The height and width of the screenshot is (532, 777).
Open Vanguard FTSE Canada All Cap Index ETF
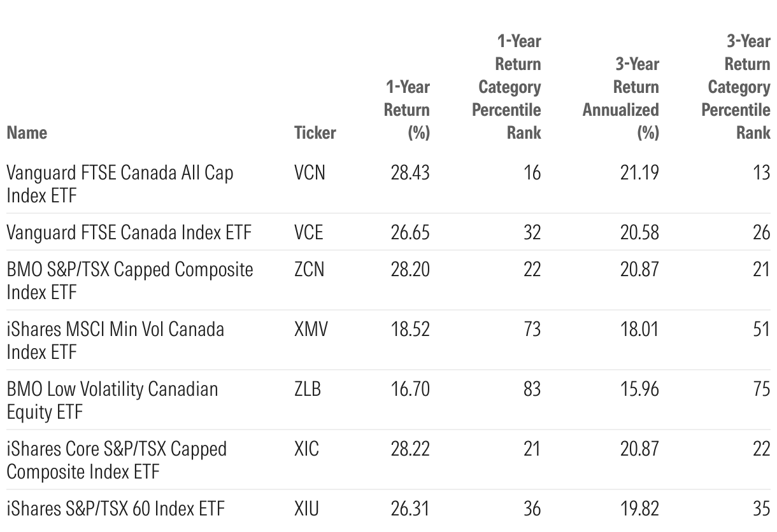(120, 183)
